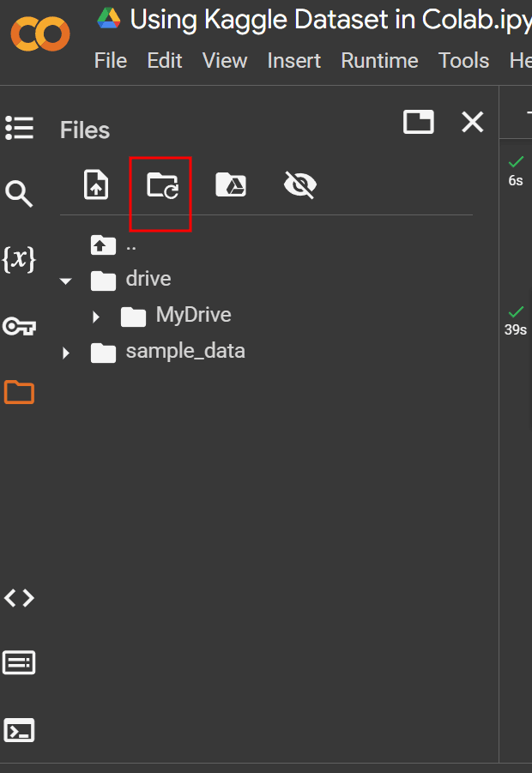This screenshot has height=773, width=532.
Task: Close the Files panel
Action: [472, 122]
